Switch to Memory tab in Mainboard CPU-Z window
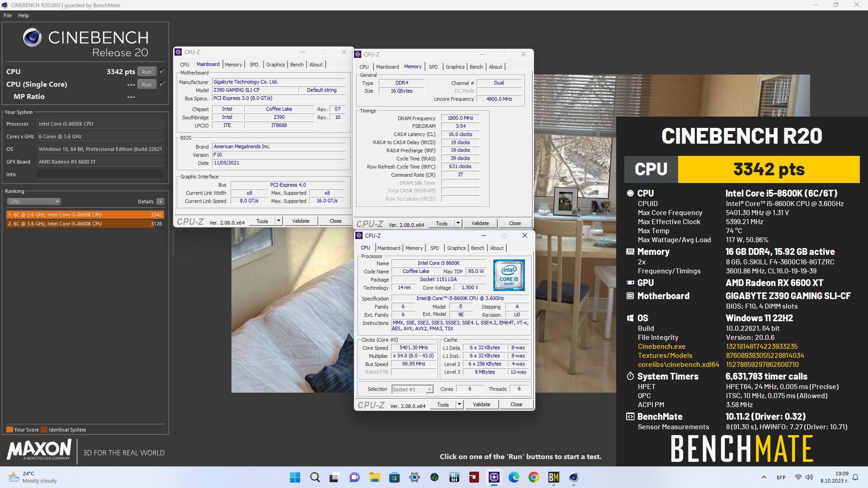Screen dimensions: 868x488 (x=233, y=65)
